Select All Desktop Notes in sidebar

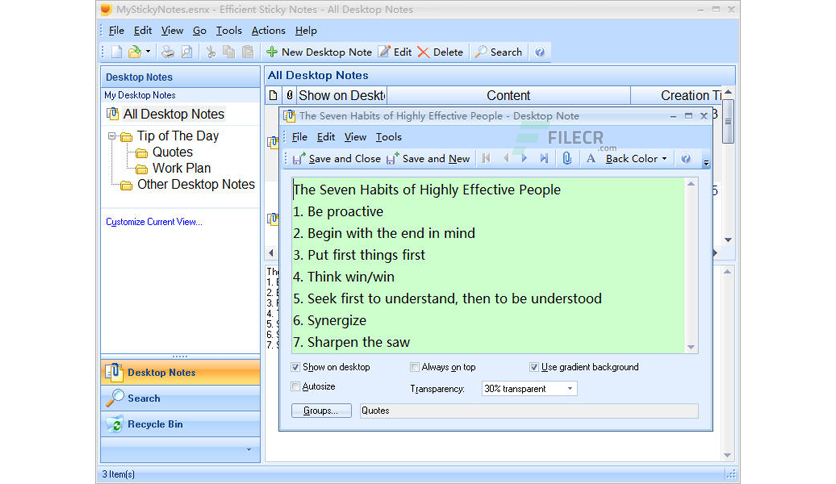[x=173, y=114]
